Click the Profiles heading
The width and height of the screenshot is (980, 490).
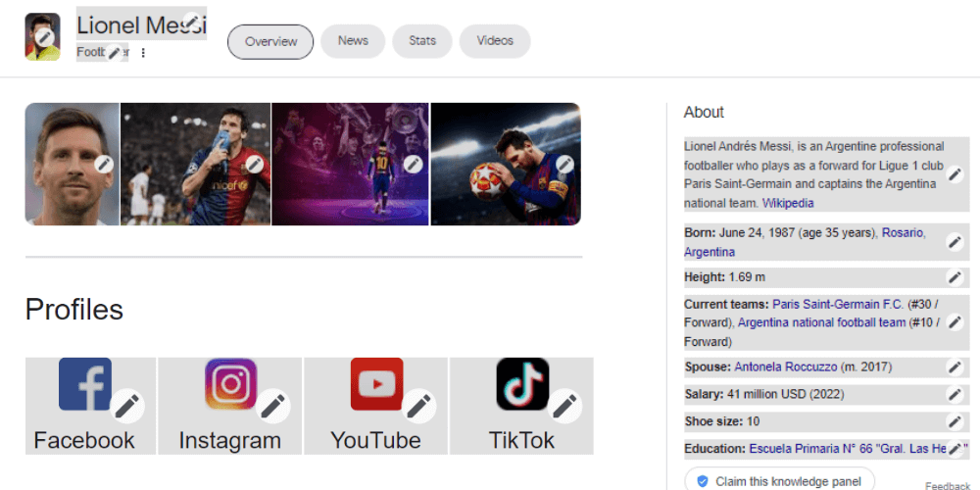pos(74,309)
